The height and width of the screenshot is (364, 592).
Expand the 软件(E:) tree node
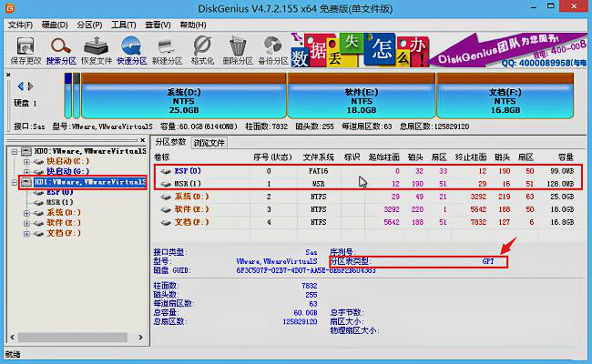[x=26, y=223]
